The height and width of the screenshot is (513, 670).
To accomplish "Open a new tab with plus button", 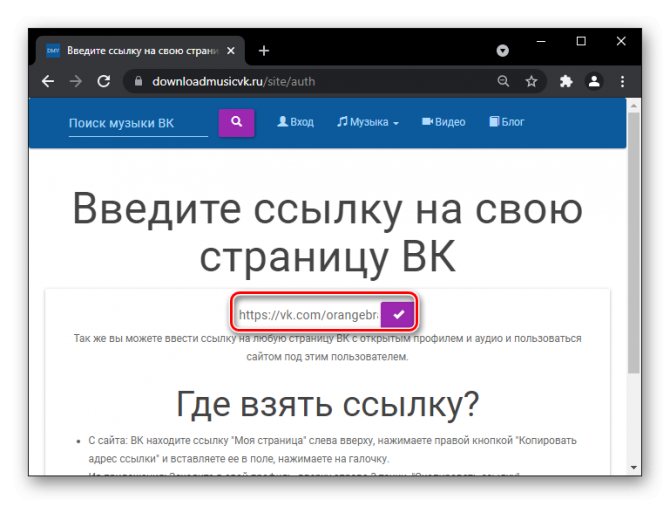I will pyautogui.click(x=264, y=51).
